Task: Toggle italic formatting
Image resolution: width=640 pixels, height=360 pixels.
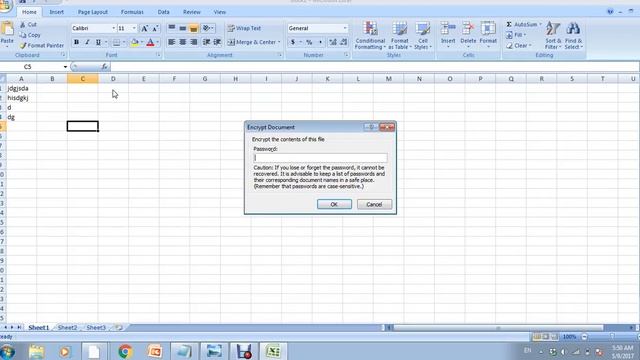Action: [87, 42]
